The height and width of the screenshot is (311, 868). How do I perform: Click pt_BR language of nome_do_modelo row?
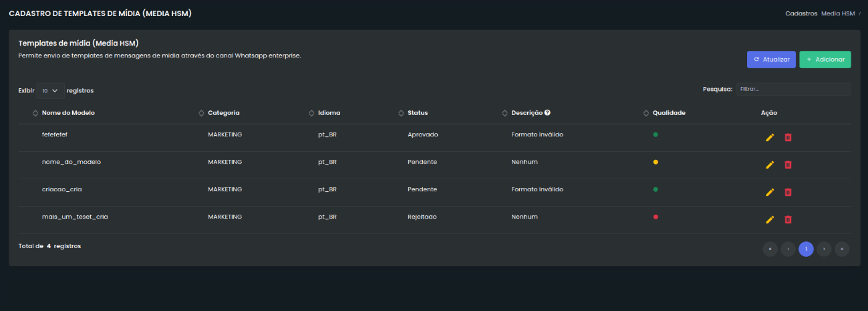point(327,162)
